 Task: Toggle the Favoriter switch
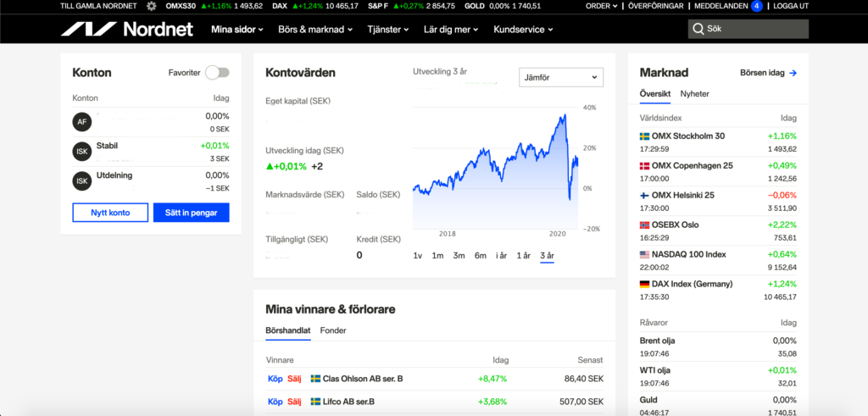pyautogui.click(x=217, y=73)
